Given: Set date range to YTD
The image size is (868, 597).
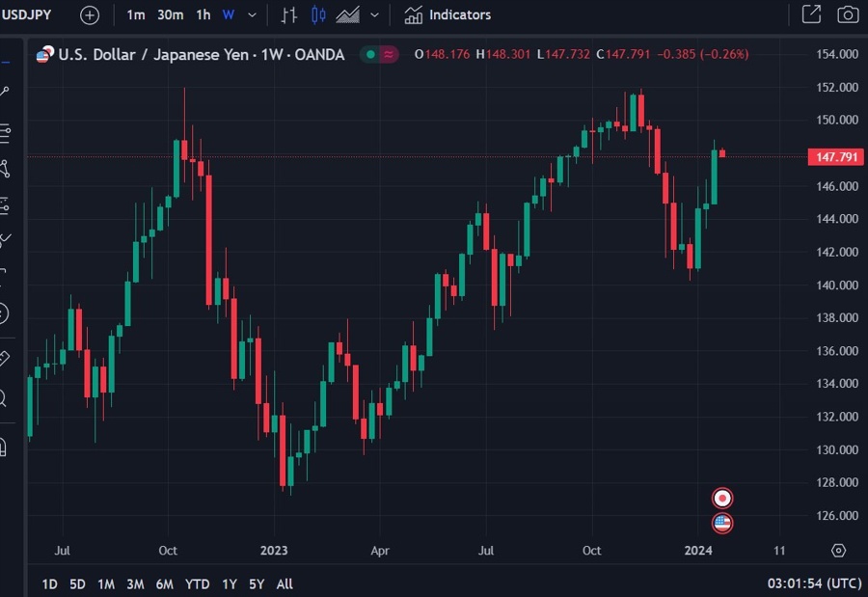Looking at the screenshot, I should tap(197, 583).
